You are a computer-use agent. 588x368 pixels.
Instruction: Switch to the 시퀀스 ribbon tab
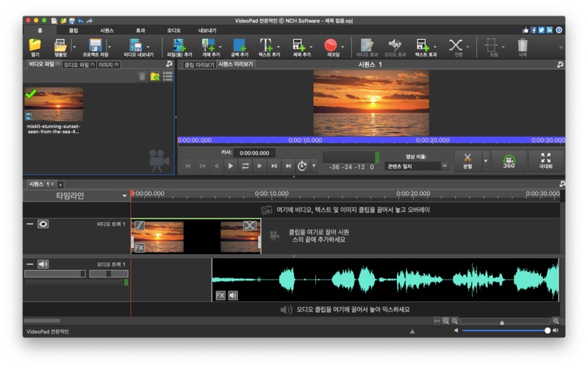click(x=107, y=30)
